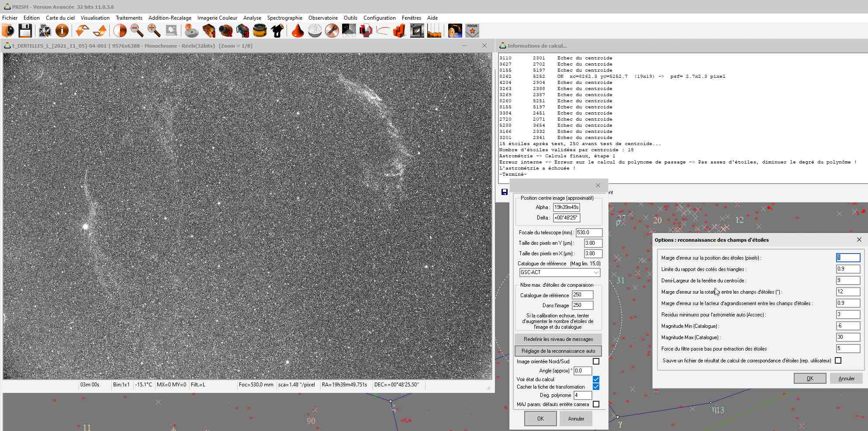
Task: Click Redefinir les niveau de messages
Action: pos(558,339)
